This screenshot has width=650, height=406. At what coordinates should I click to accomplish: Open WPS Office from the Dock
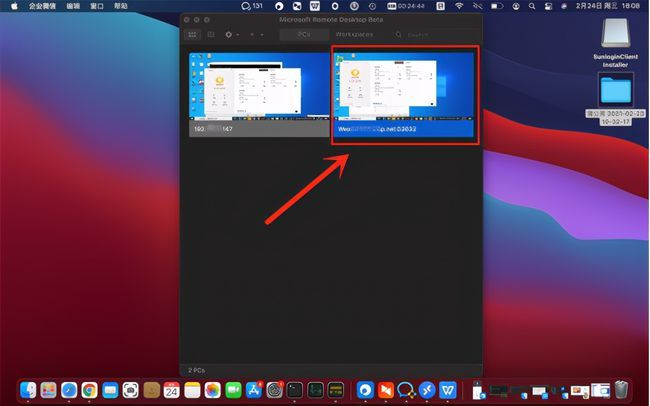448,390
